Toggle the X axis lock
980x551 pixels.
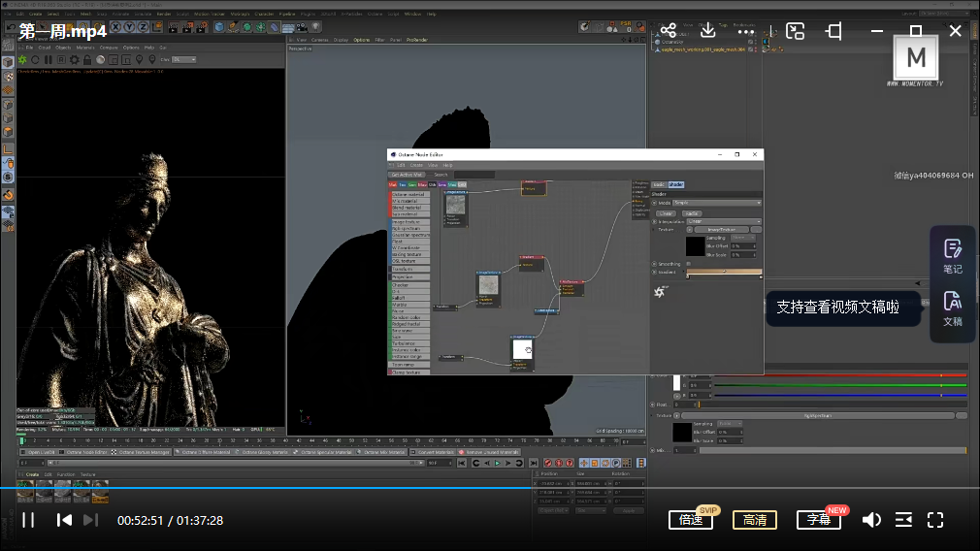(x=116, y=27)
